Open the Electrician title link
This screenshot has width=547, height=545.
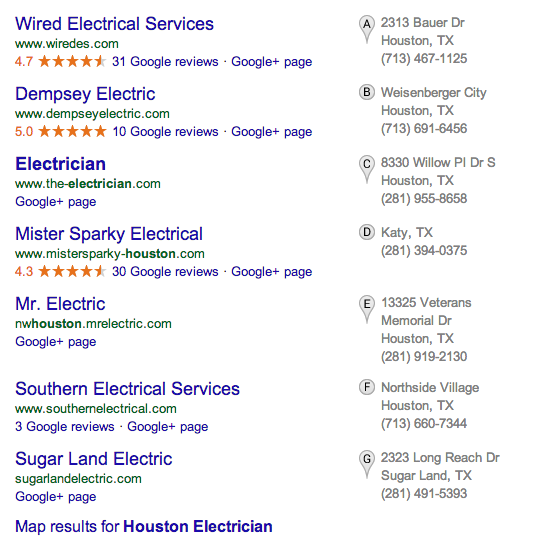(x=60, y=164)
